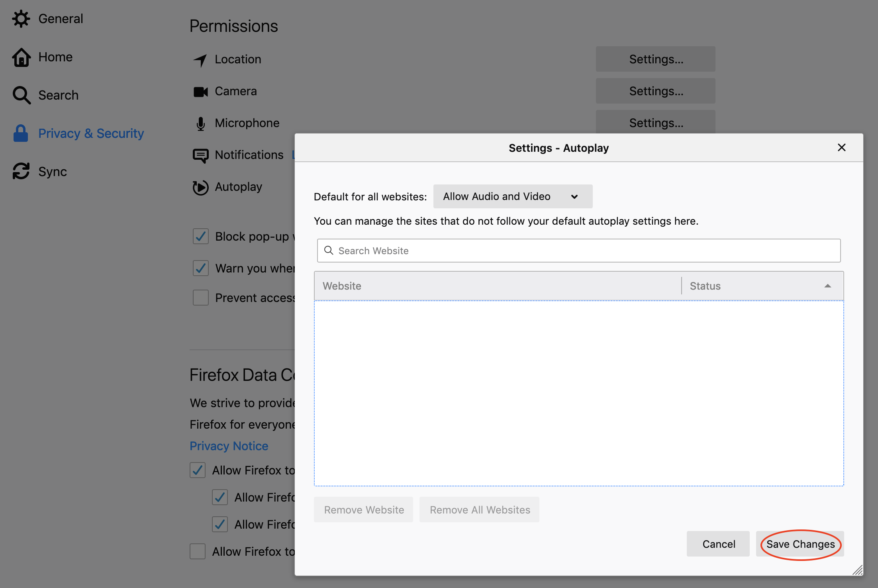Click the Camera label text

[x=236, y=91]
